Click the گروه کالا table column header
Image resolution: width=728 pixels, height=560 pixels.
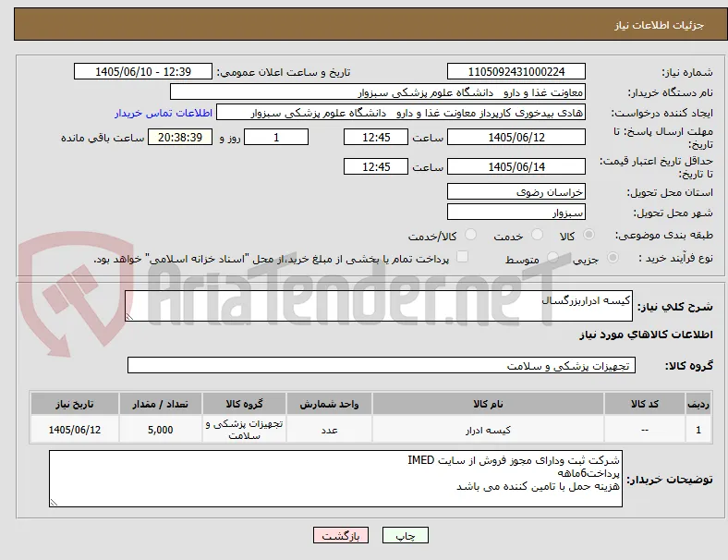click(244, 404)
